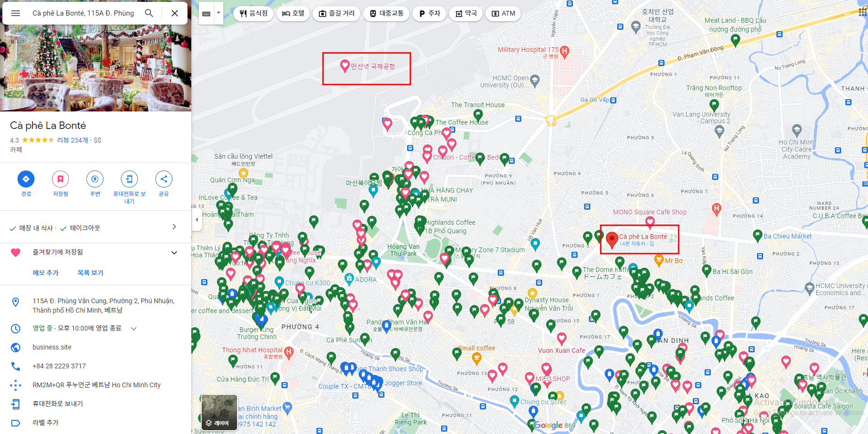Open the Google apps grid icon

(863, 12)
